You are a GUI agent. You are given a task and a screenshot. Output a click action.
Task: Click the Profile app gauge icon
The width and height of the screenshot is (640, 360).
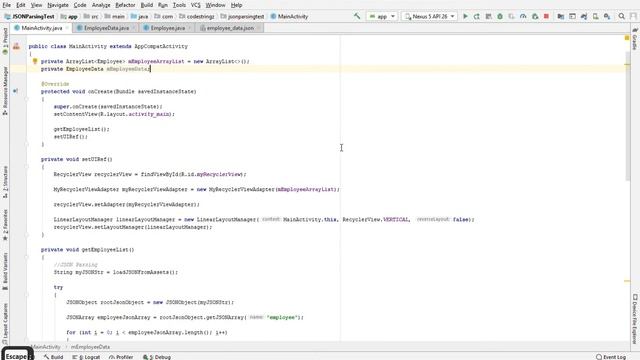pyautogui.click(x=523, y=16)
